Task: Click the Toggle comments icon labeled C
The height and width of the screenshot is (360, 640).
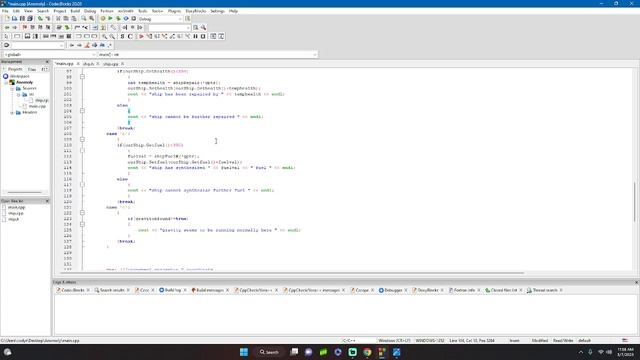Action: 130,36
